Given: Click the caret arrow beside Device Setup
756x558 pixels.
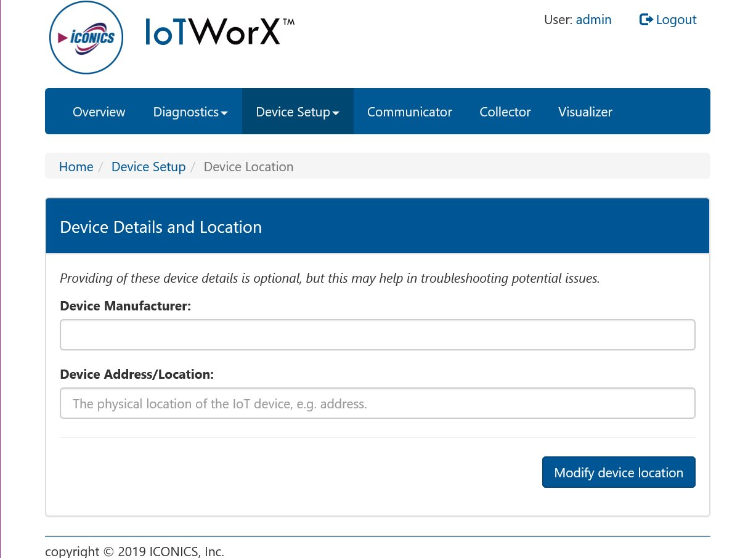Looking at the screenshot, I should click(336, 113).
